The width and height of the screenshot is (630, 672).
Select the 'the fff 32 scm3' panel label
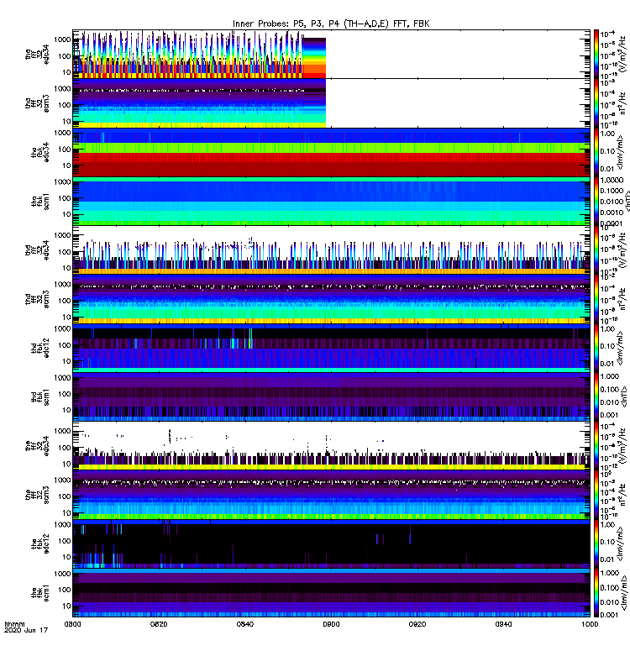37,495
